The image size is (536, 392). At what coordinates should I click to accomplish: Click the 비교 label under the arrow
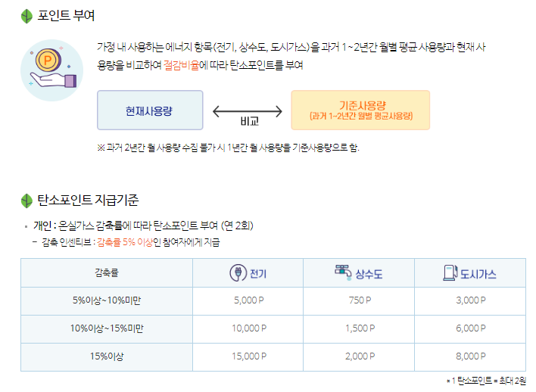250,121
